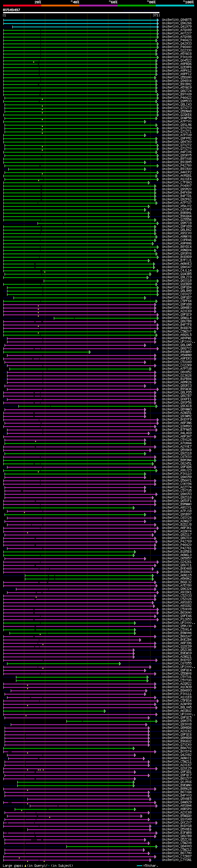The width and height of the screenshot is (197, 868).
Task: Click label UniRef100_A6SBU2
Action: tap(177, 711)
